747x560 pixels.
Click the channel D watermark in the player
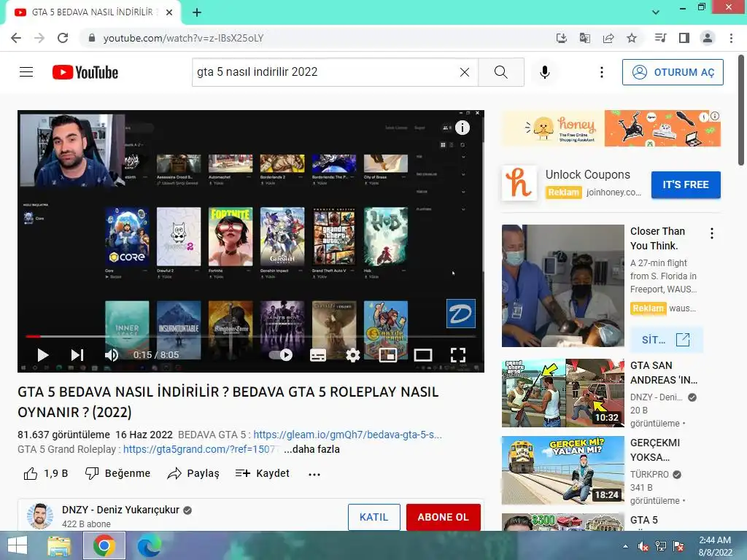click(x=461, y=314)
